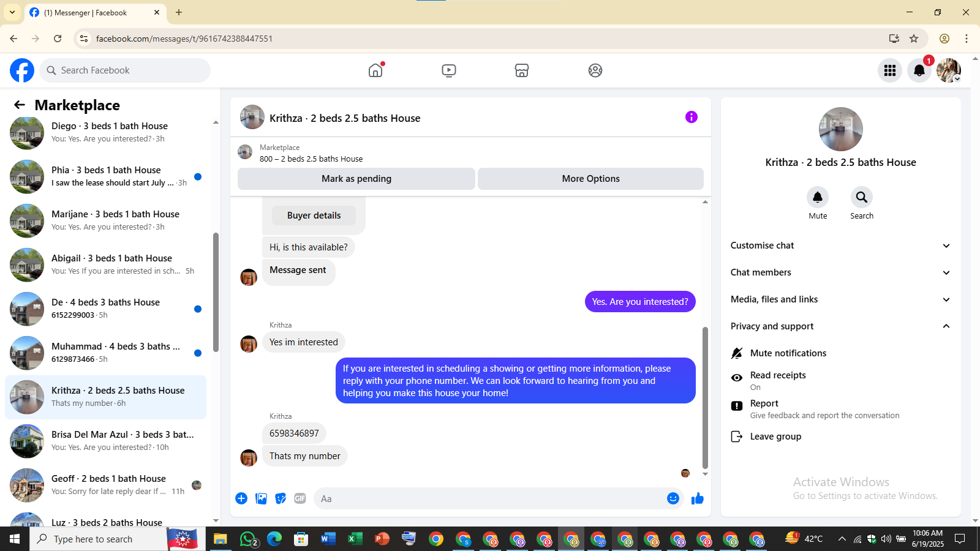Click the More Options button
Viewport: 980px width, 551px height.
point(590,179)
